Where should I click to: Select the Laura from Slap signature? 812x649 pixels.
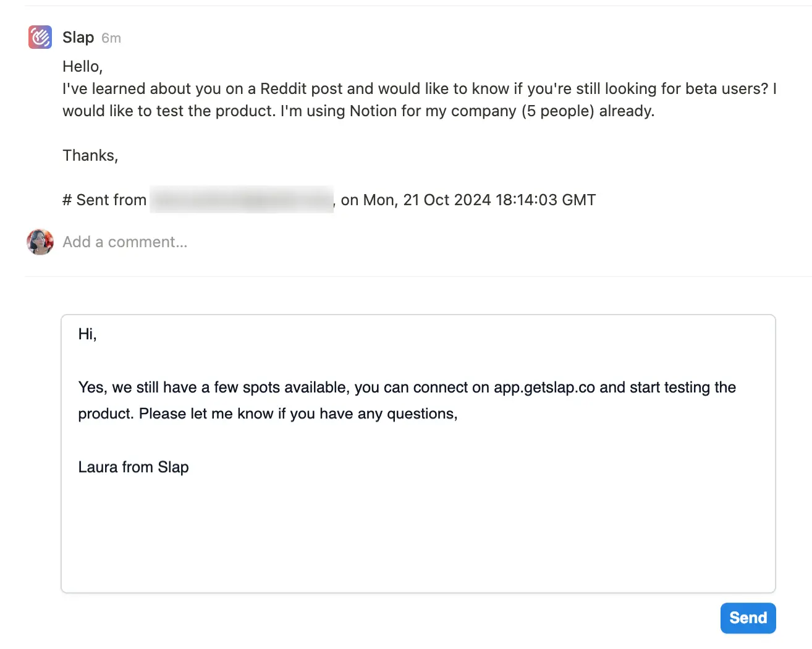[133, 467]
